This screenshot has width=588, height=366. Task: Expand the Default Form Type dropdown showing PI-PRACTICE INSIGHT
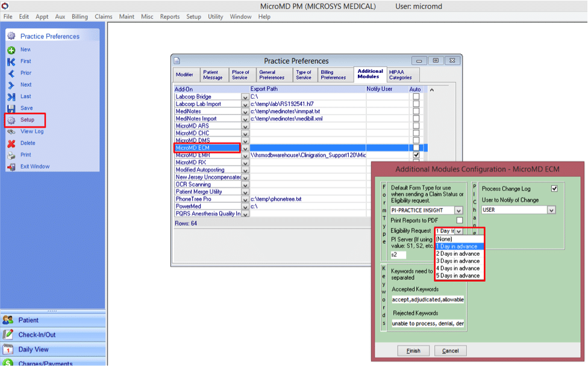click(x=460, y=211)
